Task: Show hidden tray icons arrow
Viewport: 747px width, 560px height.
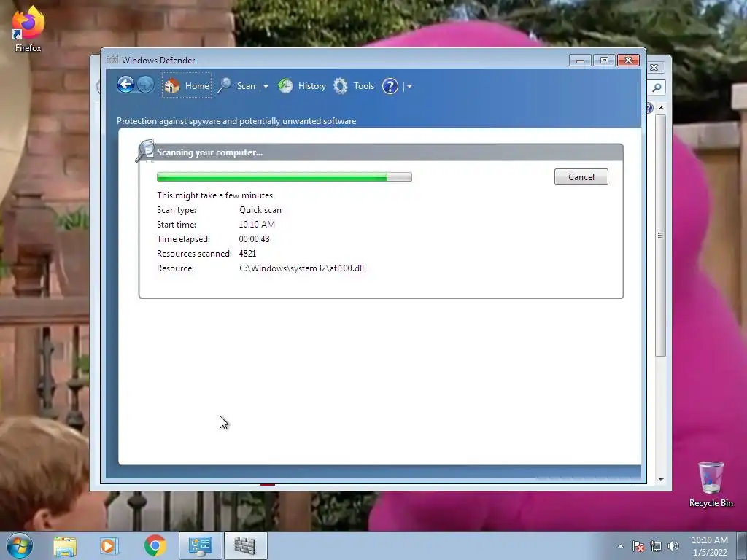Action: 620,546
